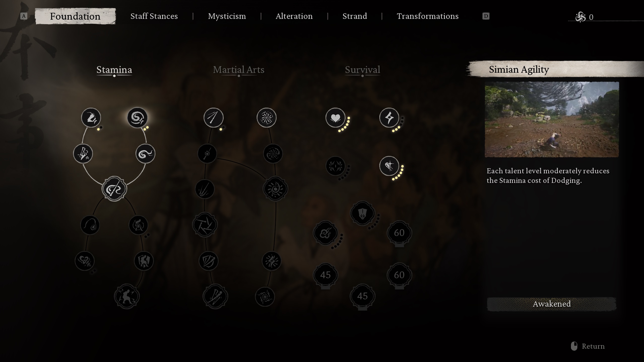View the Simian Agility preview thumbnail

552,119
